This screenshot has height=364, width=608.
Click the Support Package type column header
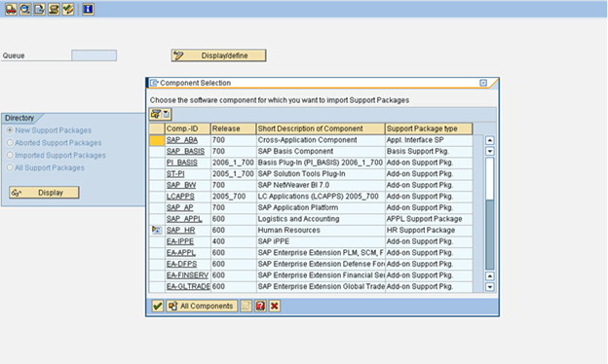tap(429, 128)
